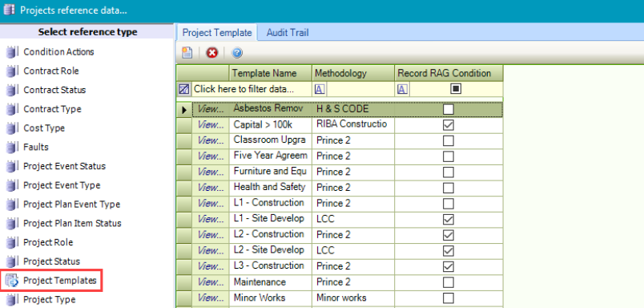Image resolution: width=644 pixels, height=308 pixels.
Task: Select the Project Template tab
Action: pos(217,33)
